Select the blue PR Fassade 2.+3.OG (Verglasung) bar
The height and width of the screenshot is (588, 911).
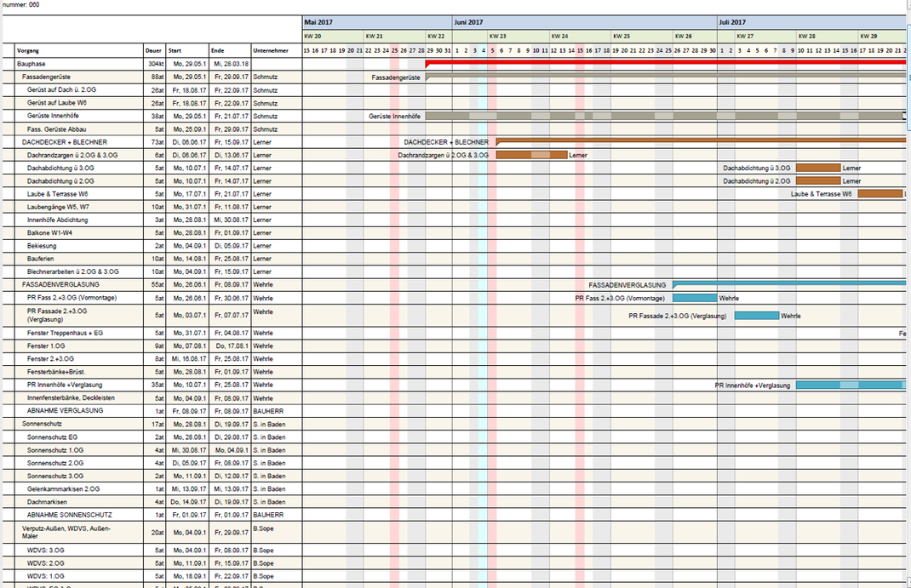click(756, 316)
